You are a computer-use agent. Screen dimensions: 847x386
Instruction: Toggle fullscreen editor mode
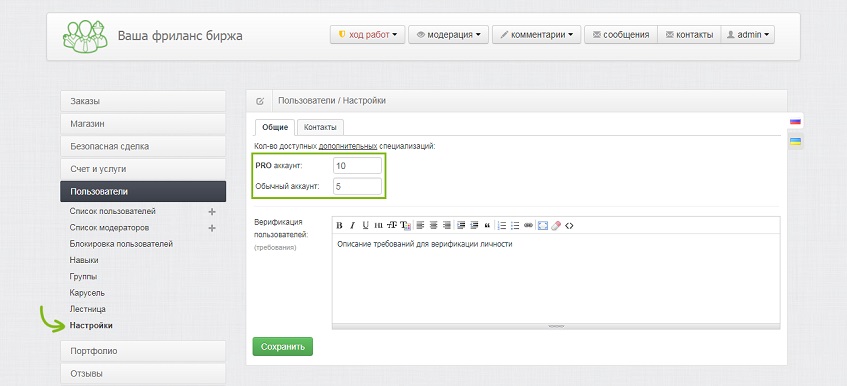[x=543, y=225]
